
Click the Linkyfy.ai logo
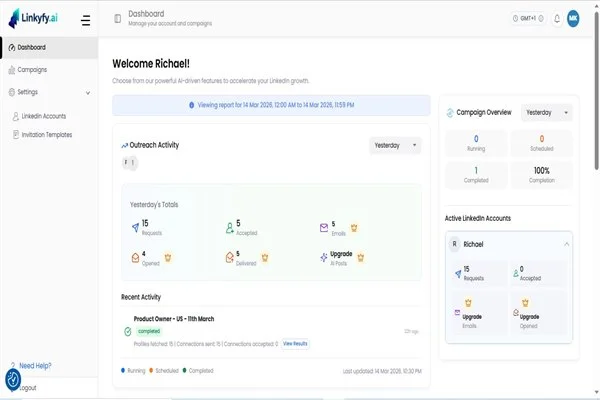[x=33, y=18]
